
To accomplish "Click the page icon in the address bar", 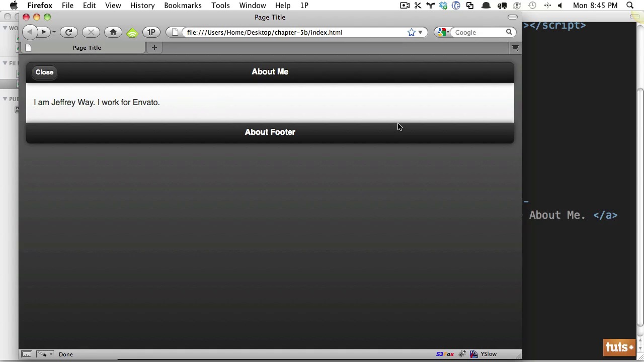I will click(175, 32).
